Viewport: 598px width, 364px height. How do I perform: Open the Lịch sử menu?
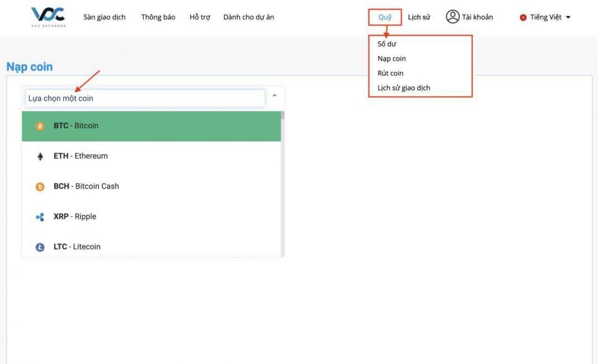[419, 17]
